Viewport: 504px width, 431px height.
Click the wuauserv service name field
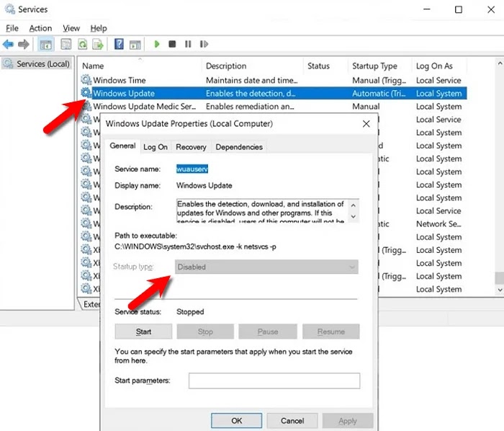tap(192, 169)
